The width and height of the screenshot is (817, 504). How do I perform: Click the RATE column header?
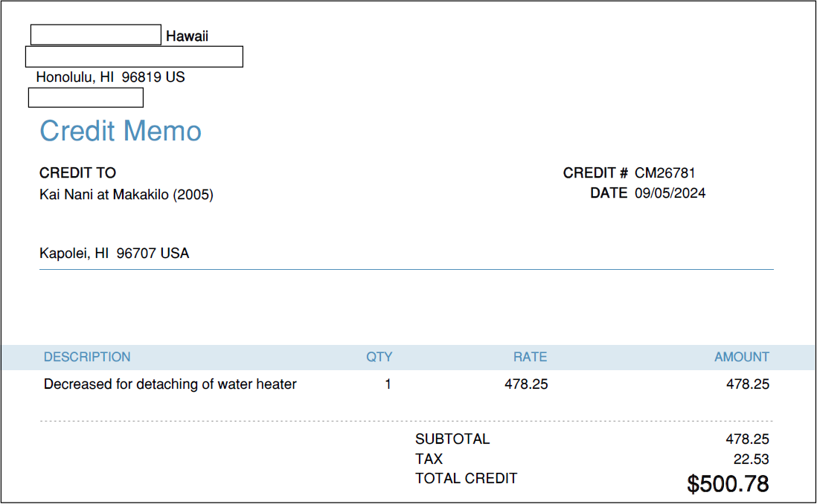(x=530, y=357)
